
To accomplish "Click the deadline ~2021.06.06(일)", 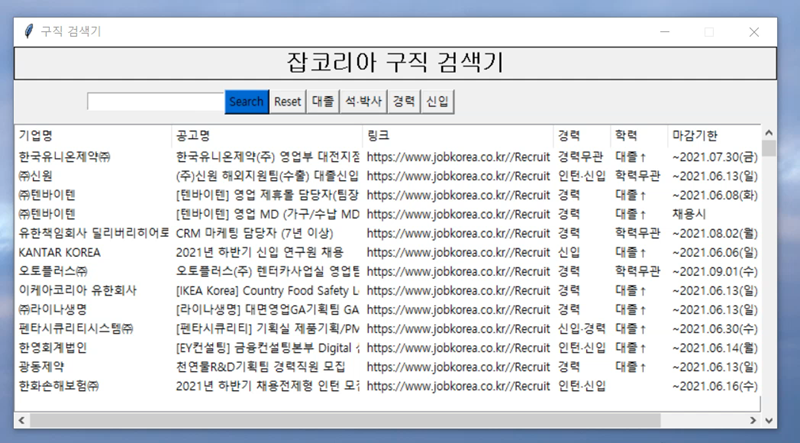I will click(715, 252).
